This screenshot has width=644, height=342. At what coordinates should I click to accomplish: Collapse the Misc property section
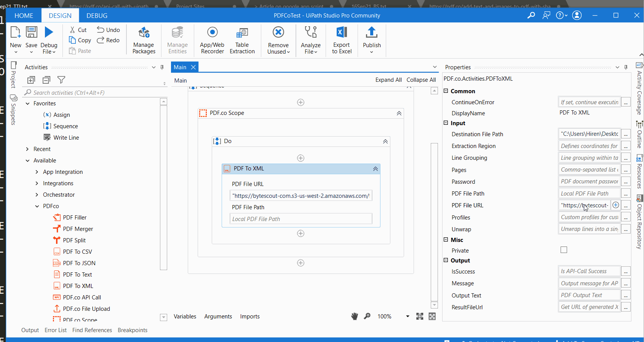[446, 240]
